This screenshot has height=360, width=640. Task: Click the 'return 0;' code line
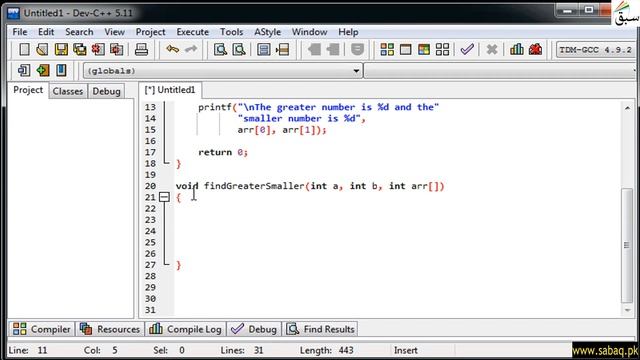pyautogui.click(x=223, y=152)
